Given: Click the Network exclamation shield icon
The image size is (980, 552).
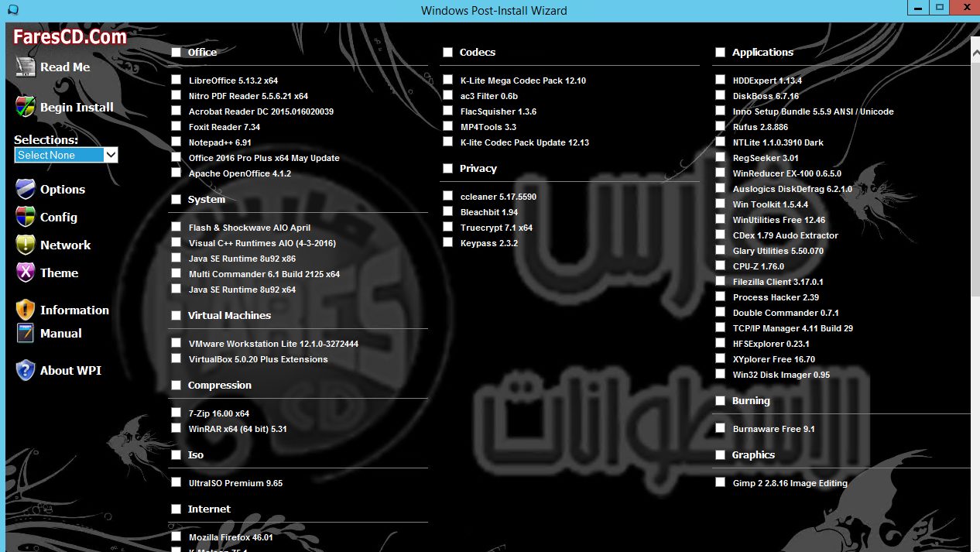Looking at the screenshot, I should [26, 245].
